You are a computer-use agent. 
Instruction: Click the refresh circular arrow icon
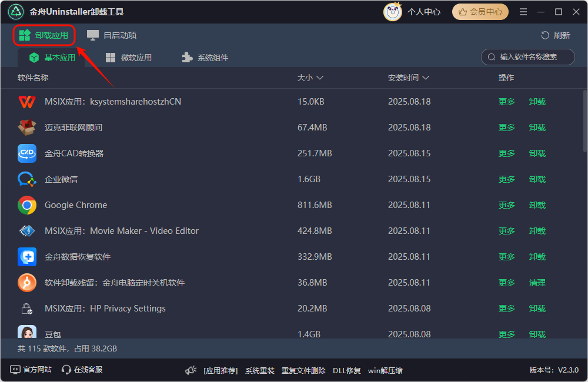click(545, 35)
